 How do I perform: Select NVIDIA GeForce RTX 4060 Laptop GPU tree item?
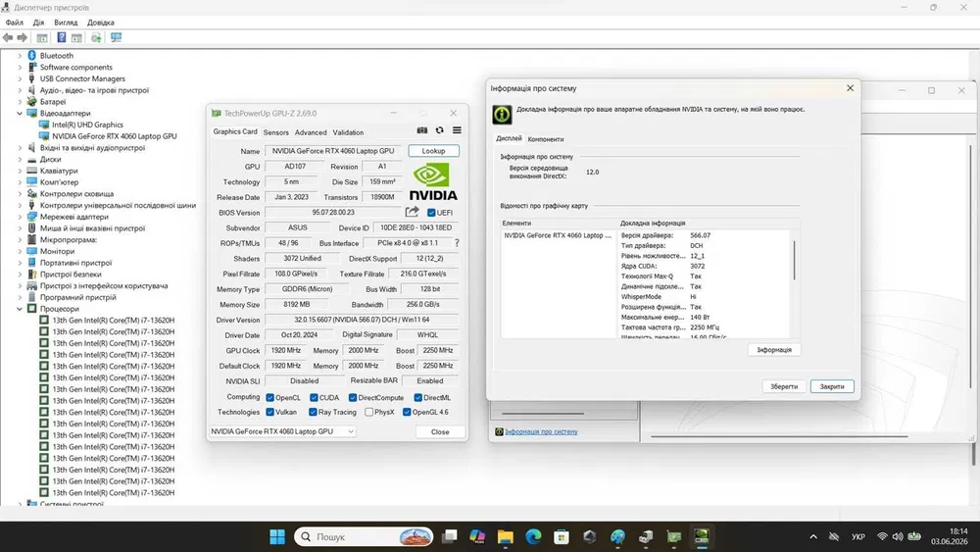point(115,136)
